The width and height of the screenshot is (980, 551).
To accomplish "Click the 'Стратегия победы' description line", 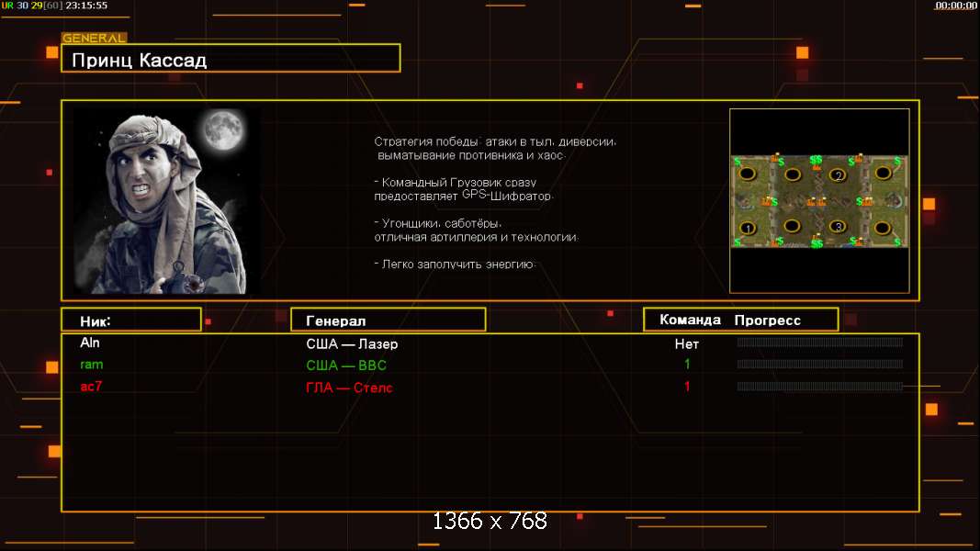I will pos(495,142).
